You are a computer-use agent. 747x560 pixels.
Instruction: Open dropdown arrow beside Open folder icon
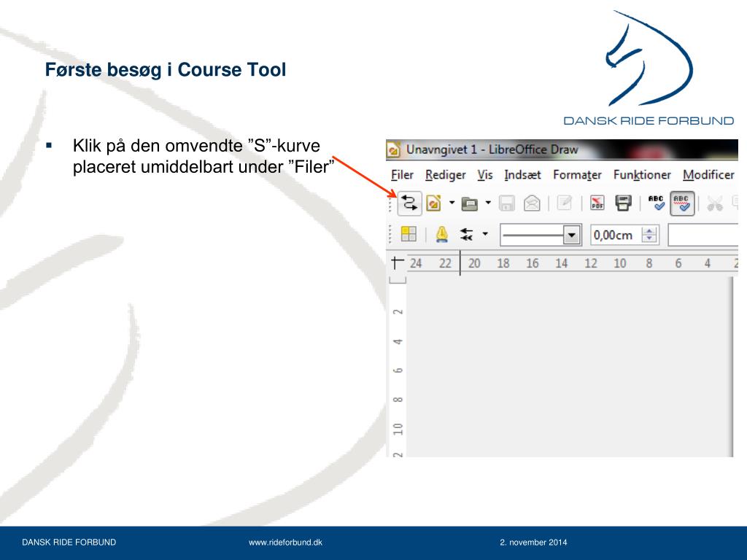488,203
